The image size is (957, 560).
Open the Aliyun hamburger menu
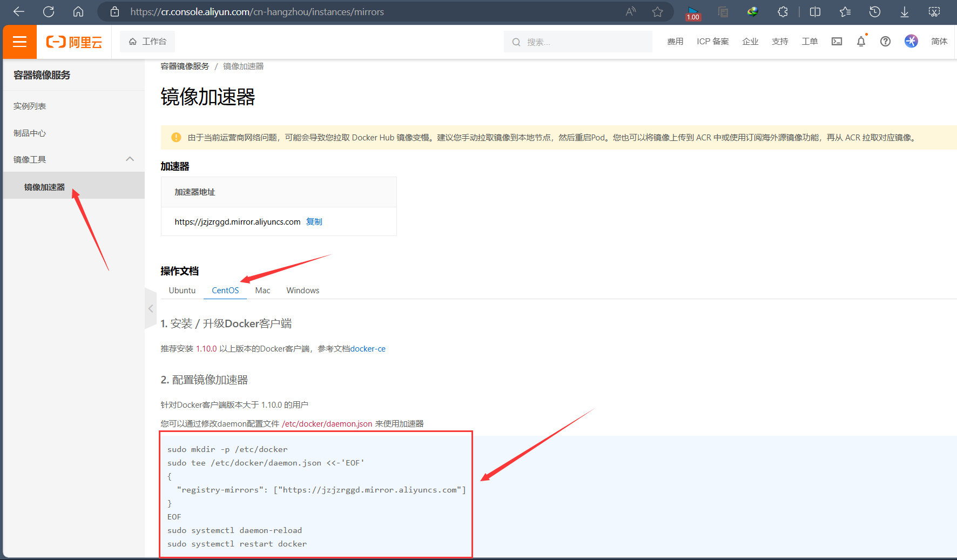pyautogui.click(x=20, y=42)
